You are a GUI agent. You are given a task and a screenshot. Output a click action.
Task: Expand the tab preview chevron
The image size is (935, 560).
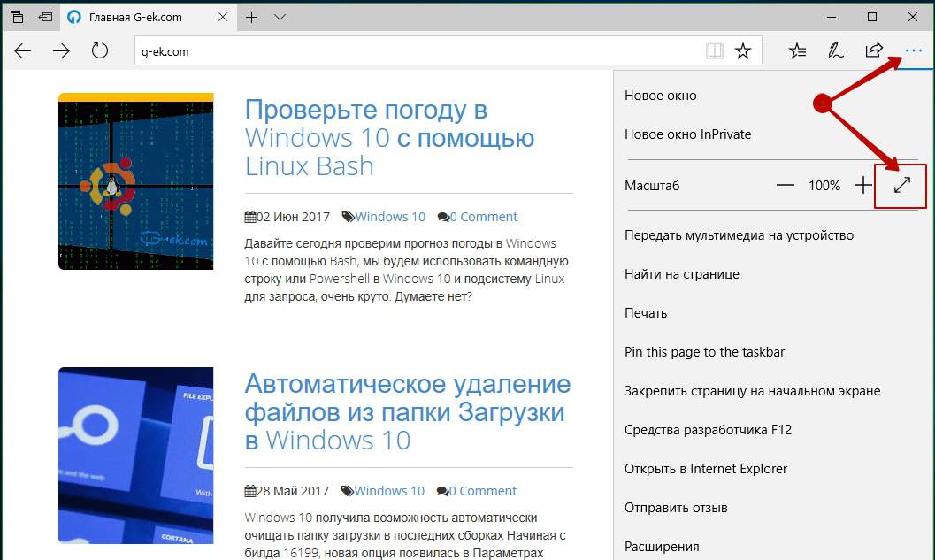click(280, 18)
